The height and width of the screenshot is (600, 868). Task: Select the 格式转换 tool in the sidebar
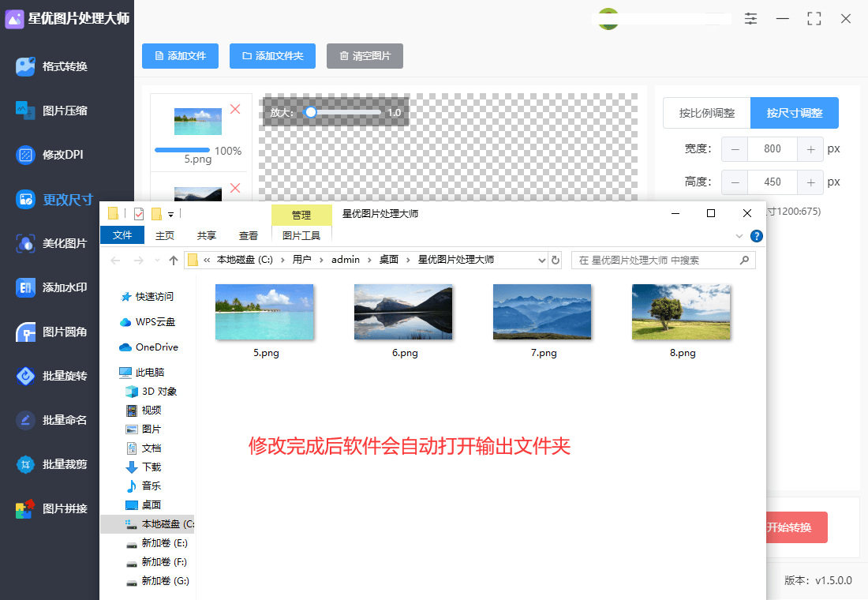pos(50,67)
